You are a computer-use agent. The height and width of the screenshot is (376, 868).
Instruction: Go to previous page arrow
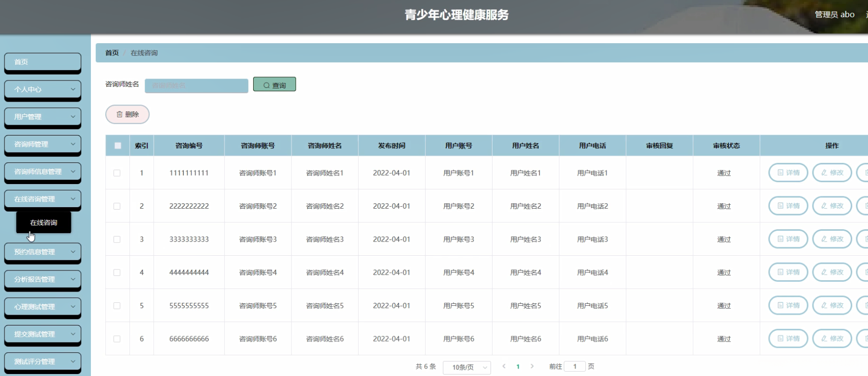[504, 366]
